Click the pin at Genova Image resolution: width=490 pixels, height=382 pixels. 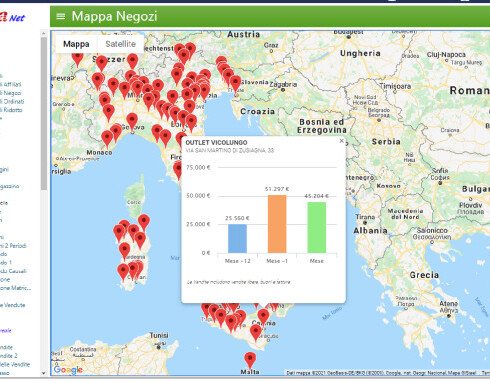[132, 121]
